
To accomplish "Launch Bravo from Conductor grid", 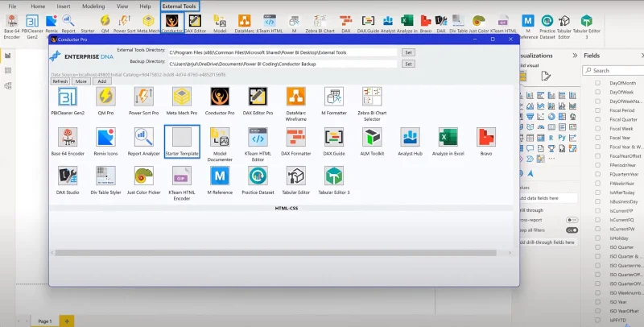I will [x=486, y=137].
